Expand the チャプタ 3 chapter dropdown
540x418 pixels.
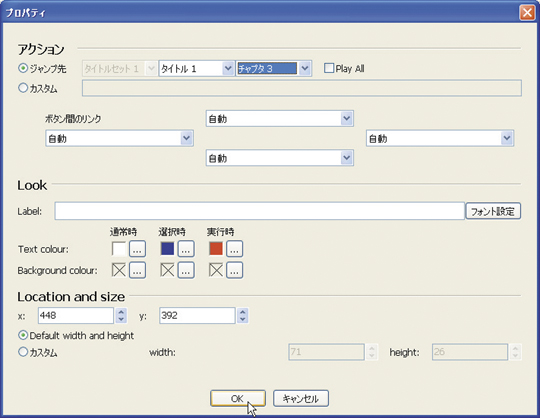pyautogui.click(x=304, y=69)
